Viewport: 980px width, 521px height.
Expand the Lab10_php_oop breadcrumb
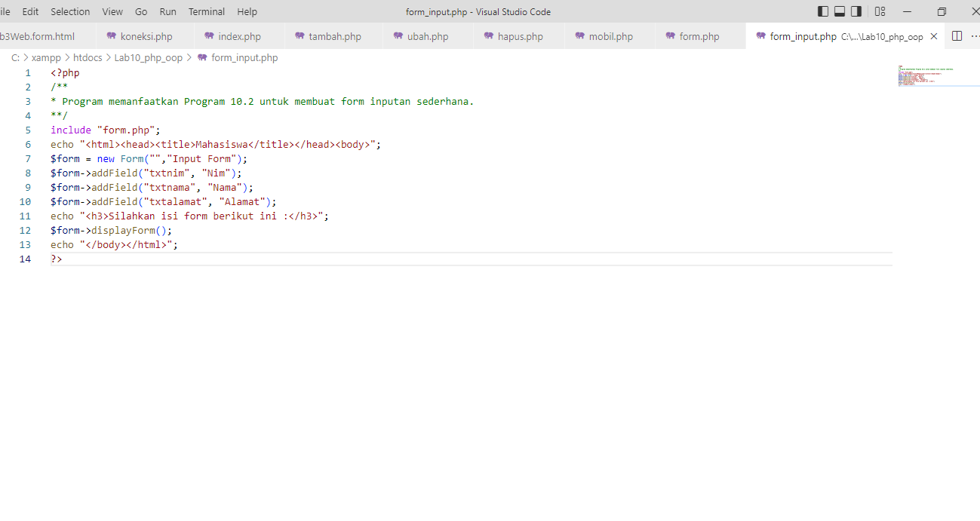click(149, 57)
